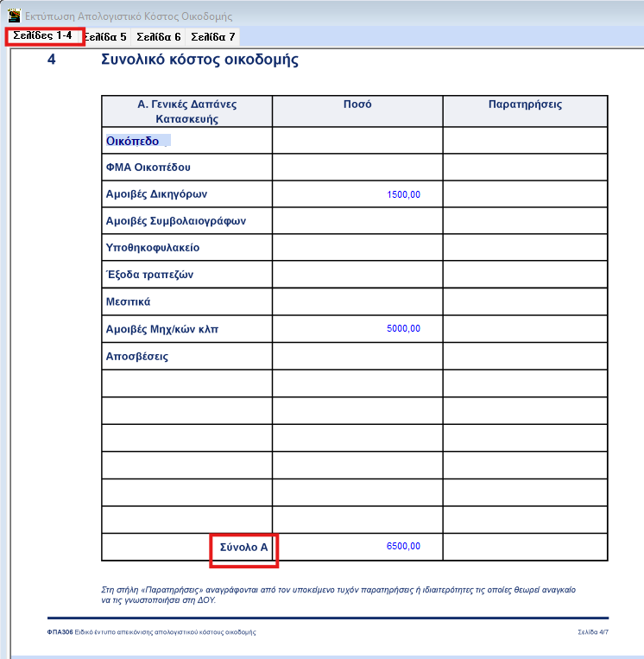Click the Ποσό cell for ΦΜΑ Οικοπέδου
The height and width of the screenshot is (659, 644).
357,168
